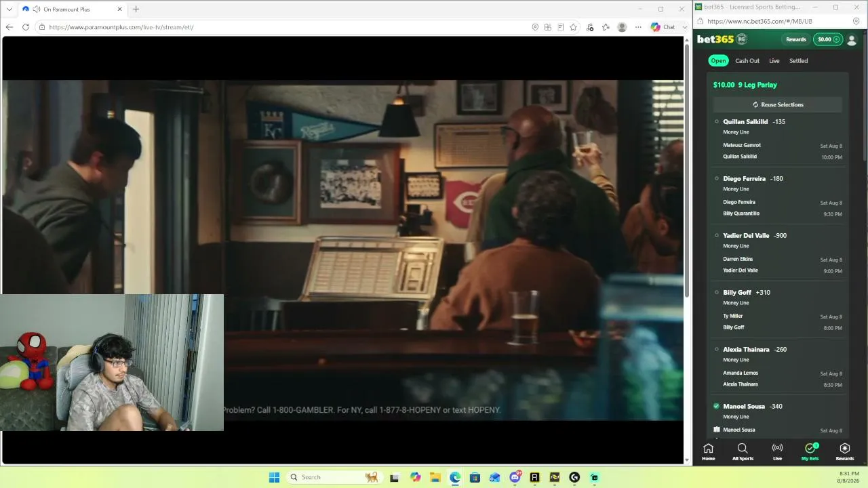Select the Quillan Salkilld -135 selection
The width and height of the screenshot is (868, 488).
click(754, 122)
